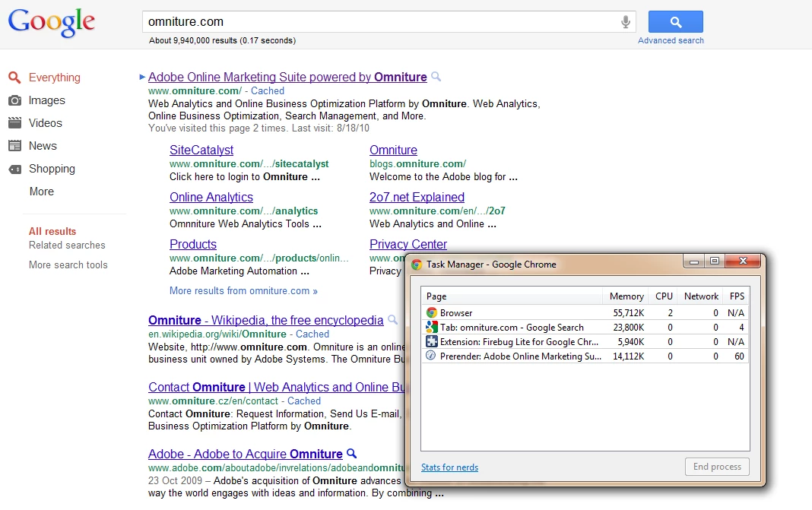Sort Task Manager by Page column
This screenshot has width=812, height=510.
512,296
